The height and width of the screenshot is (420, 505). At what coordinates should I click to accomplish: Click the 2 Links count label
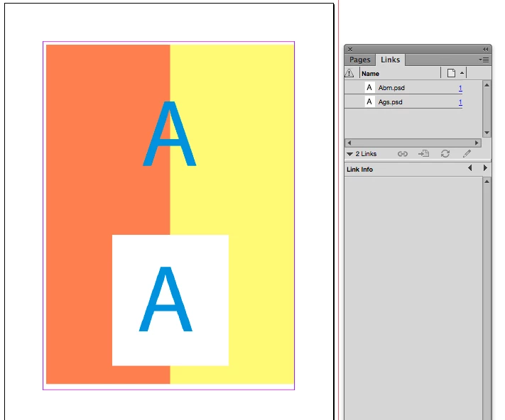pyautogui.click(x=366, y=154)
